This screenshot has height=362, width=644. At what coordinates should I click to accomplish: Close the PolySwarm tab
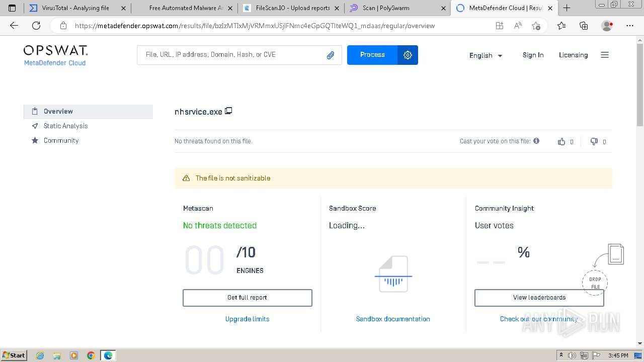pyautogui.click(x=443, y=8)
